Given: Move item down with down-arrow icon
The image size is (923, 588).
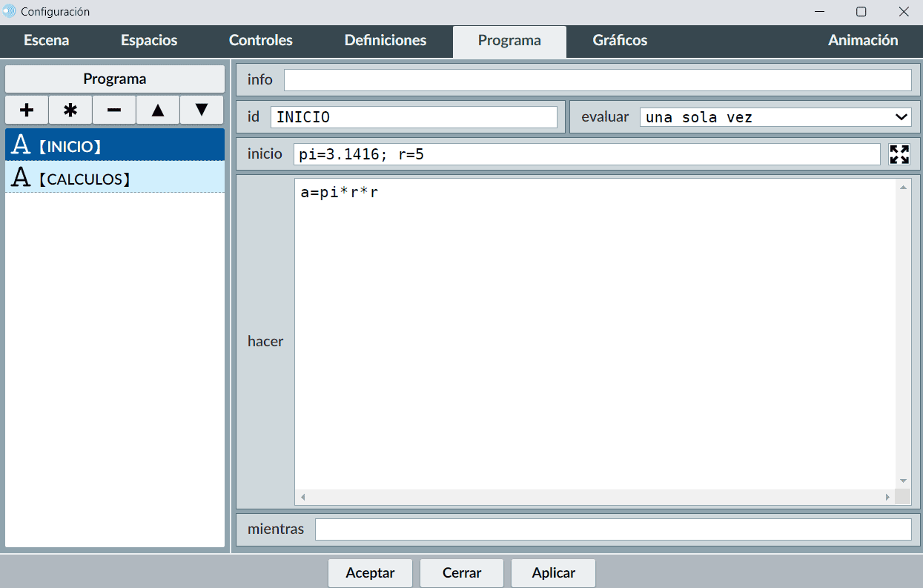Looking at the screenshot, I should coord(202,110).
